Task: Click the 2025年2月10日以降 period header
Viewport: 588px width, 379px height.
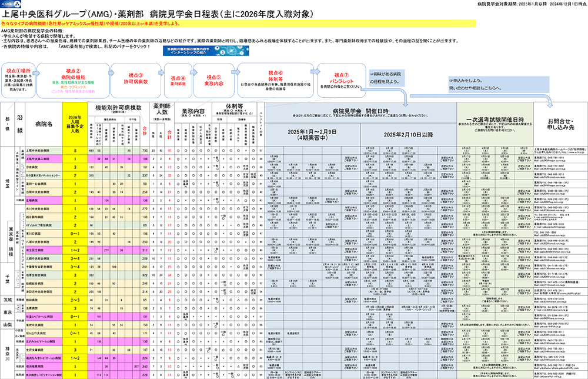Action: pyautogui.click(x=409, y=135)
